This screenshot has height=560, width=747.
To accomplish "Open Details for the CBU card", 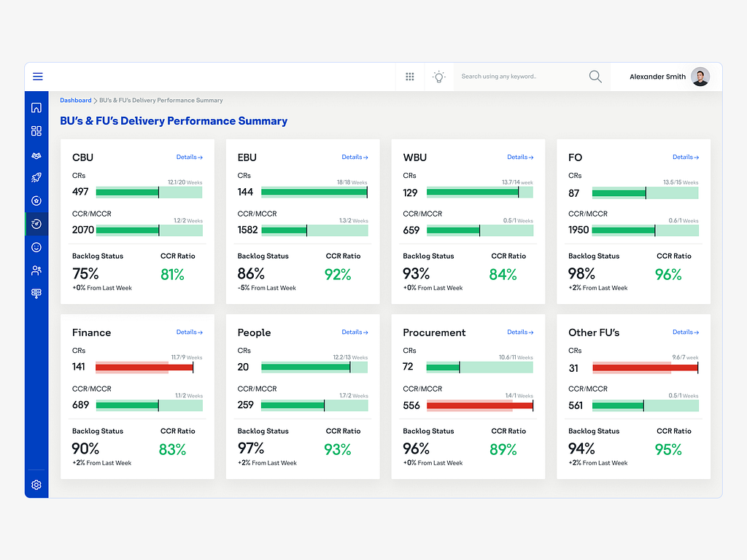I will coord(189,157).
